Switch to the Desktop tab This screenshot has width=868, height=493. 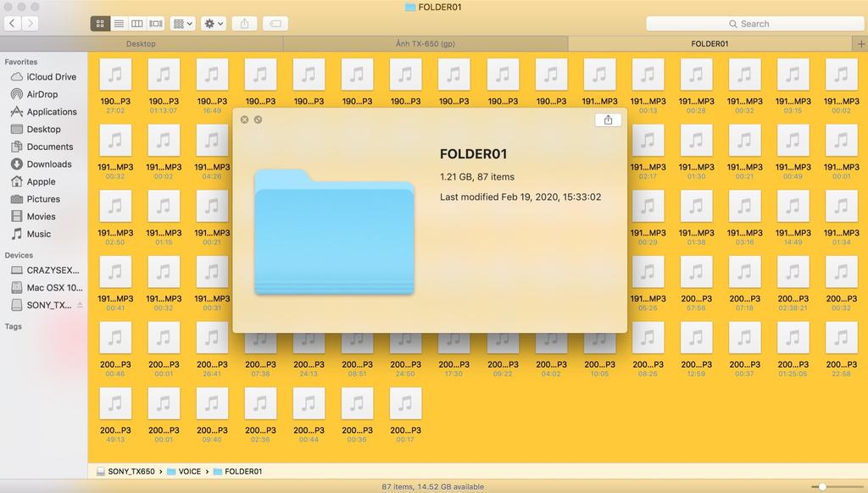142,44
